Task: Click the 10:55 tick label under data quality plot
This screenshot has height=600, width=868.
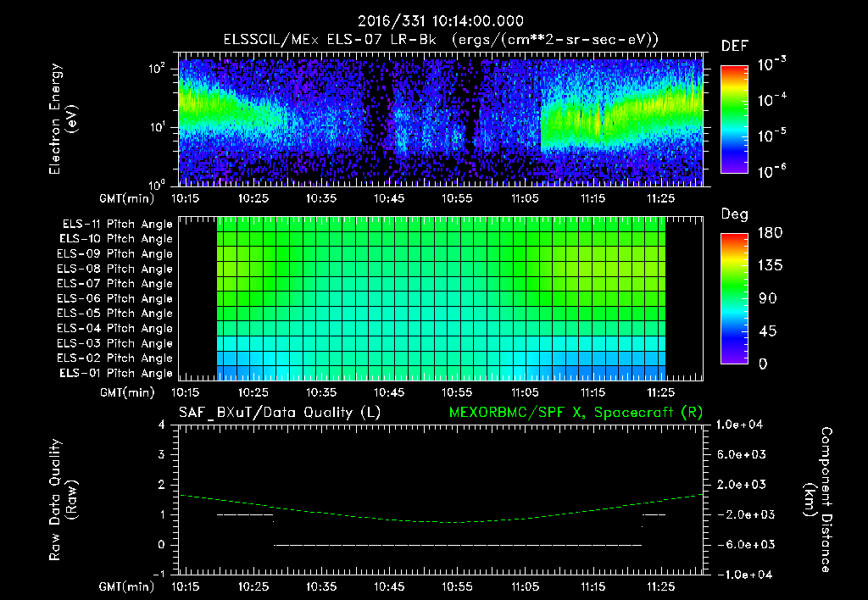Action: coord(457,586)
